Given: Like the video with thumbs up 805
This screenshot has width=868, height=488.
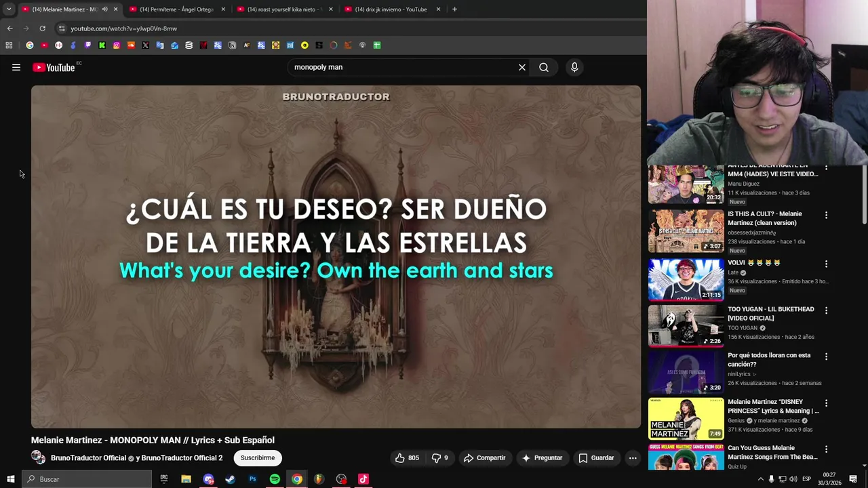Looking at the screenshot, I should tap(408, 458).
